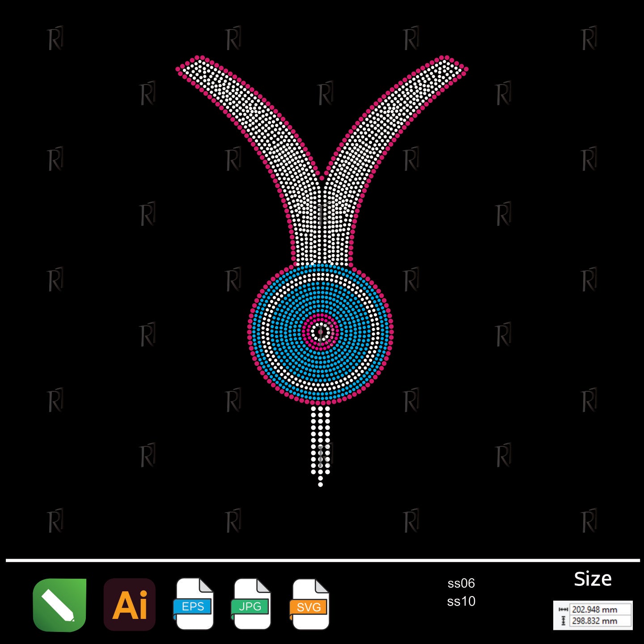This screenshot has height=644, width=644.
Task: Click the Adobe Illustrator Ai icon
Action: click(130, 605)
